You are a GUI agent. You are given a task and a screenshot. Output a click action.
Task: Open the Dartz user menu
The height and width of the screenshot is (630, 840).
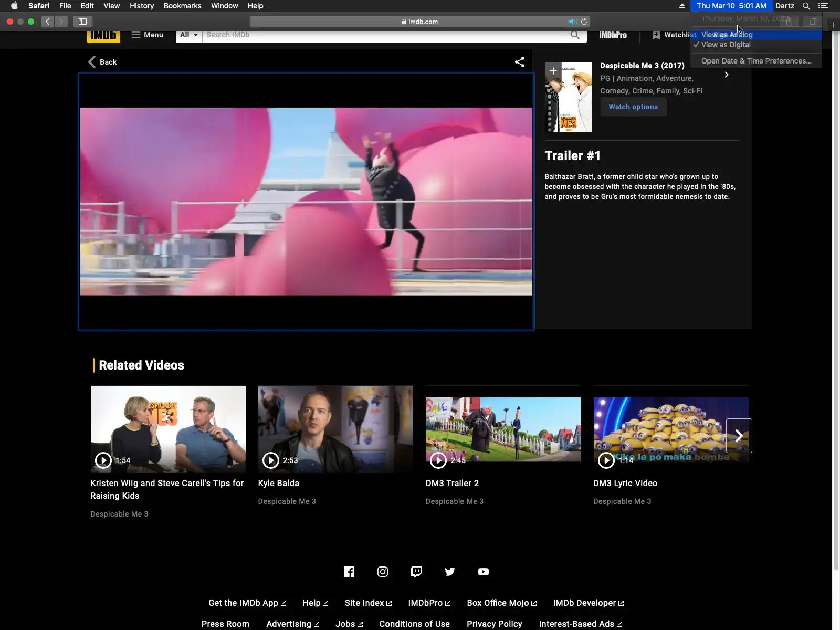pos(785,6)
